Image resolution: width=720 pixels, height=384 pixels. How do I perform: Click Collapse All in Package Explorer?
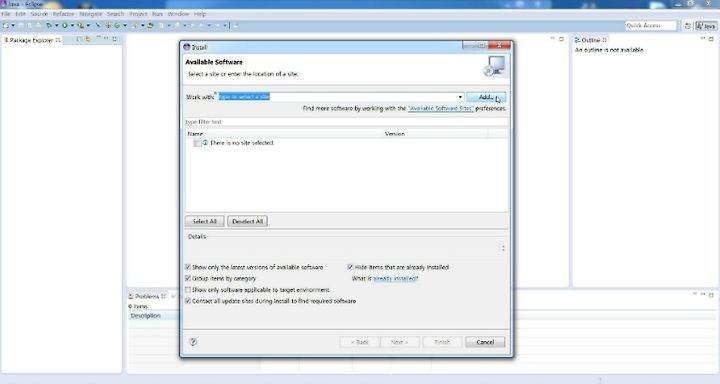coord(79,39)
